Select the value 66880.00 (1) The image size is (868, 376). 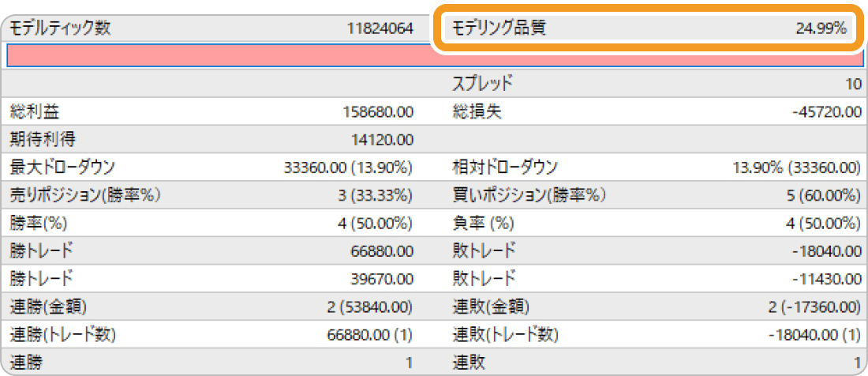click(x=372, y=336)
